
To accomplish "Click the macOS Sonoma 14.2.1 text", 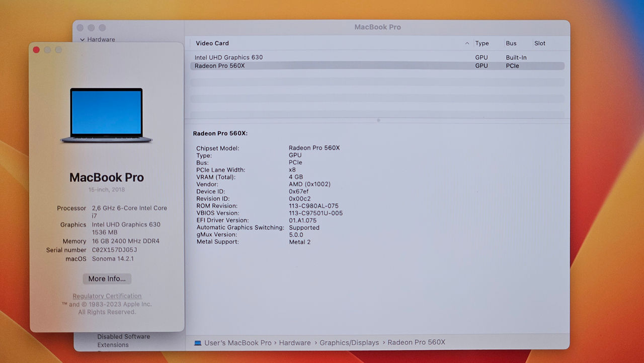I will (113, 259).
